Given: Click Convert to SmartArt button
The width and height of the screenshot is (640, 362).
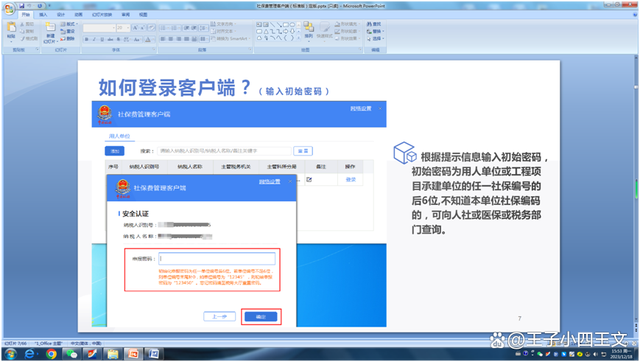Looking at the screenshot, I should point(231,39).
